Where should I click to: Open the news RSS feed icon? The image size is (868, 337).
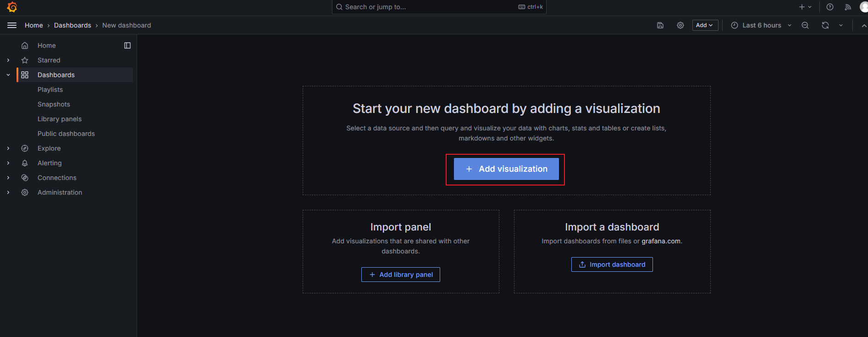848,7
